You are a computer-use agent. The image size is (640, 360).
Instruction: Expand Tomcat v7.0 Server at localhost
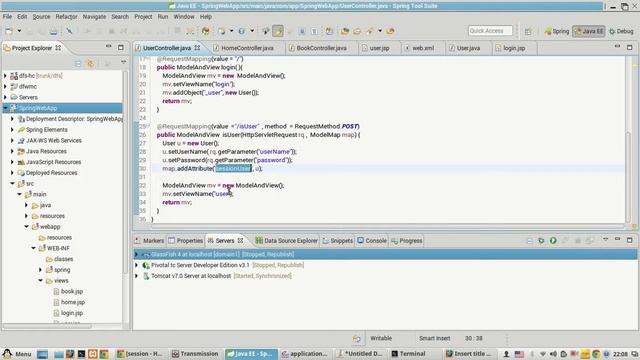(x=137, y=276)
